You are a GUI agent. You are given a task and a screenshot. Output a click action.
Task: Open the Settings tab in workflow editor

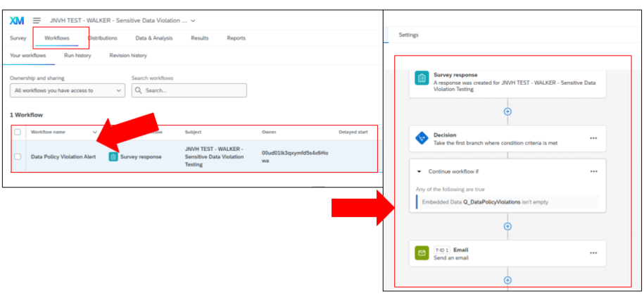pos(409,35)
